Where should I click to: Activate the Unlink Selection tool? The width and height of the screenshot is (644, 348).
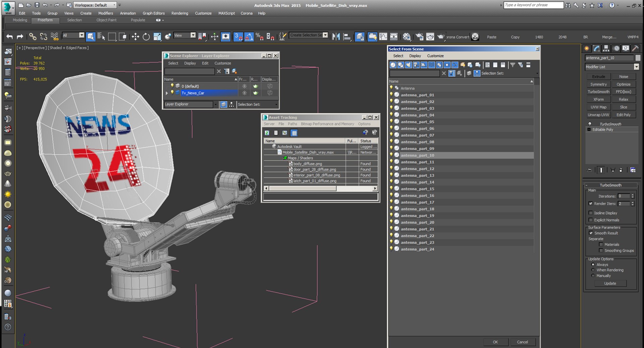(43, 37)
